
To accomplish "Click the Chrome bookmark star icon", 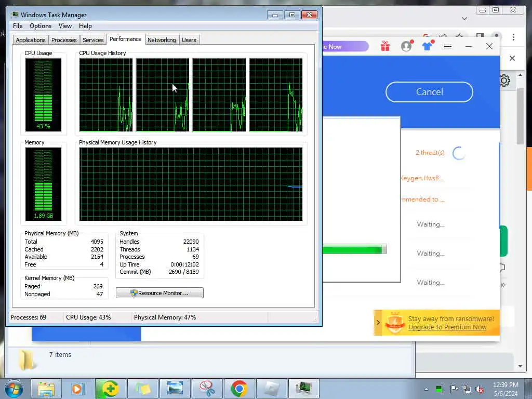I will [x=459, y=35].
